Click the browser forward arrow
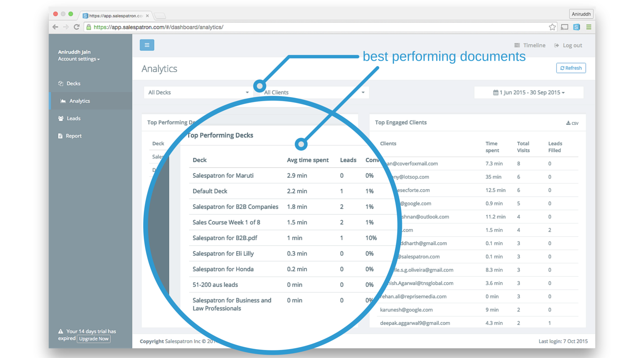The width and height of the screenshot is (644, 358). point(66,27)
